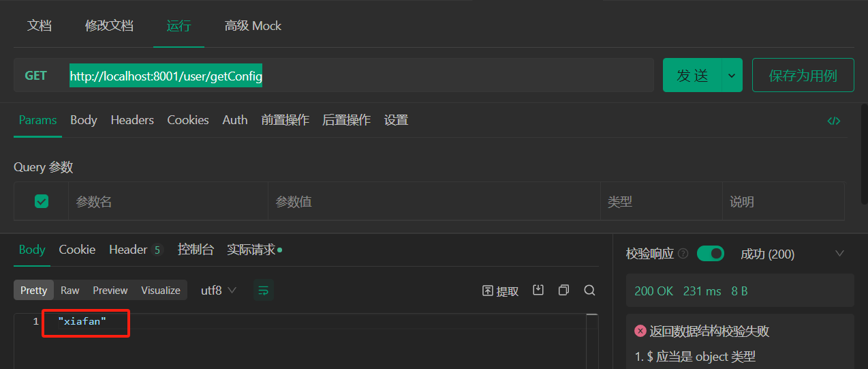
Task: Search inside the response body
Action: pos(589,290)
